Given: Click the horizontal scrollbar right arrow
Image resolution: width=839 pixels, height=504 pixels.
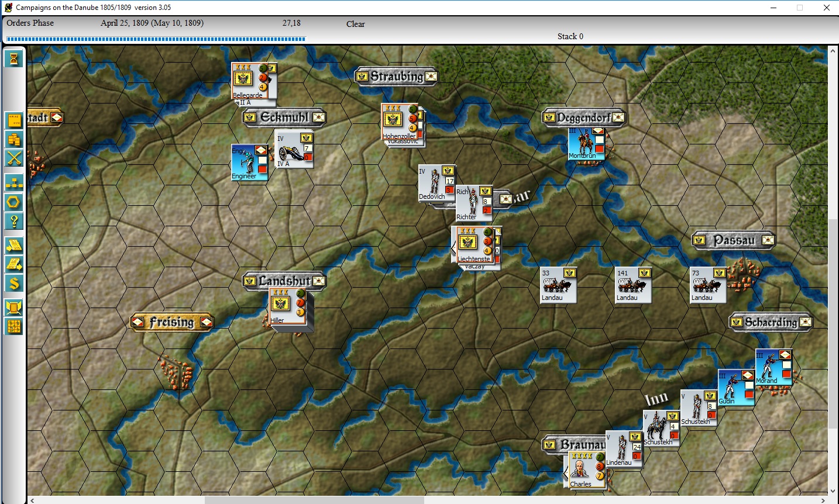Looking at the screenshot, I should tap(823, 500).
